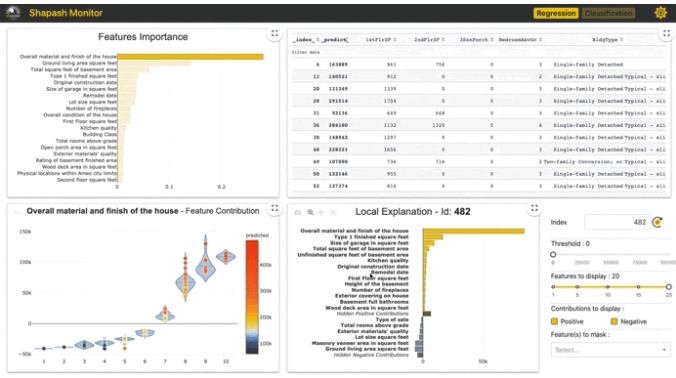Click the reset axes icon in Local Explanation toolbar
676x378 pixels.
tap(333, 212)
